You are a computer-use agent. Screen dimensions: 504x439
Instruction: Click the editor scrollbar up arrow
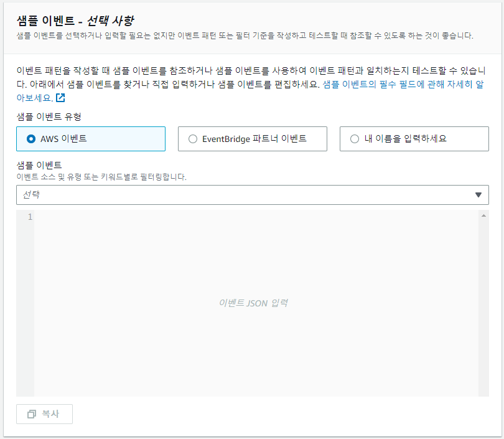tap(483, 216)
